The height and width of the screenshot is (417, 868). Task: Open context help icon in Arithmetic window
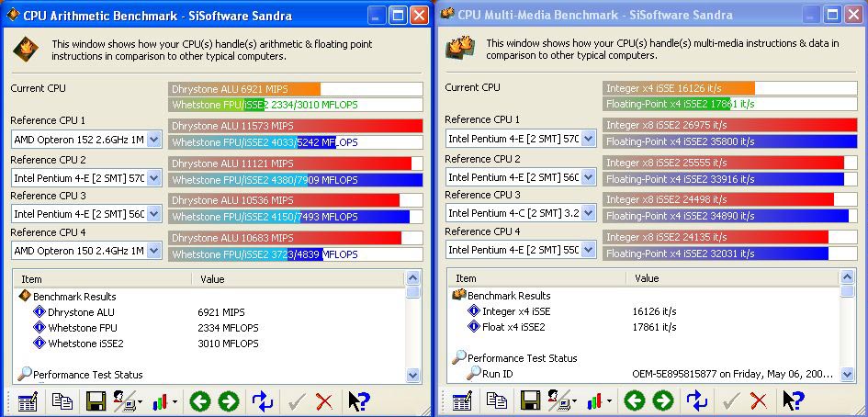click(359, 401)
